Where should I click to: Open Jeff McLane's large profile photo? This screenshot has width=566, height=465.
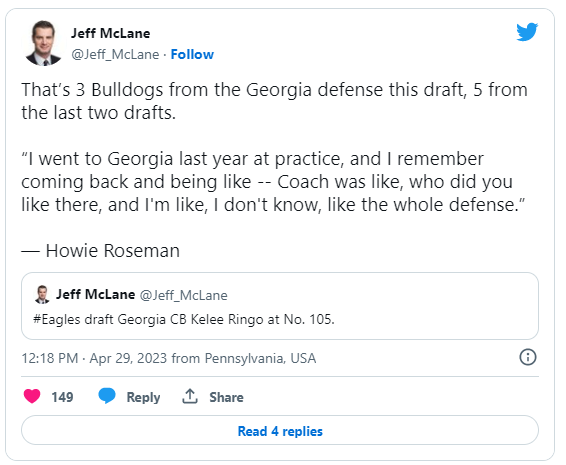[x=44, y=43]
